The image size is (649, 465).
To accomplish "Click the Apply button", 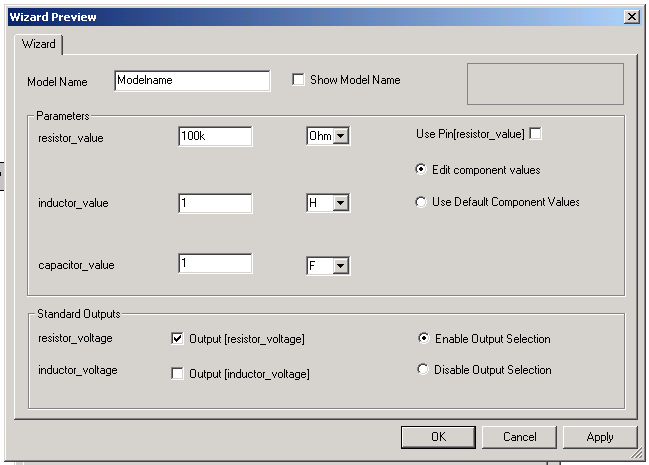I will pyautogui.click(x=600, y=437).
